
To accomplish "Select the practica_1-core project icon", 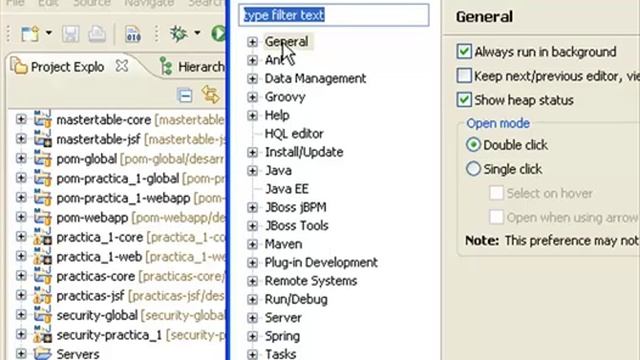I will tap(42, 237).
